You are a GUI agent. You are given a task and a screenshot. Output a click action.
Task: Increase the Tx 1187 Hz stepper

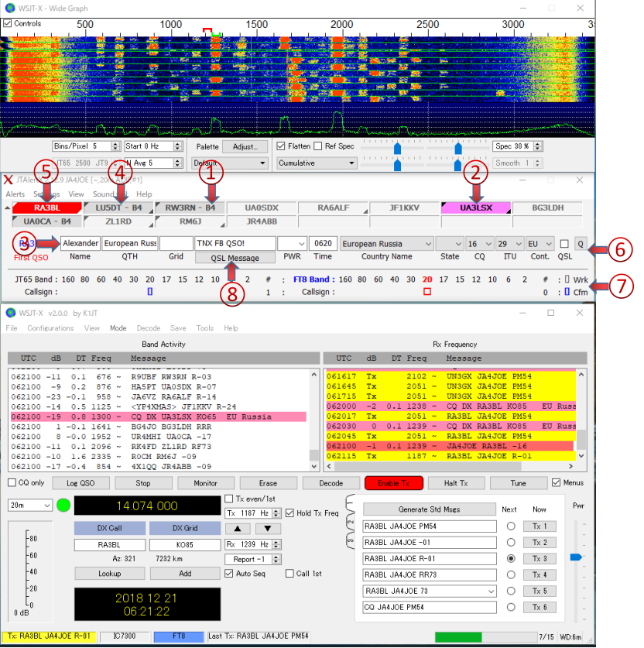tap(276, 511)
